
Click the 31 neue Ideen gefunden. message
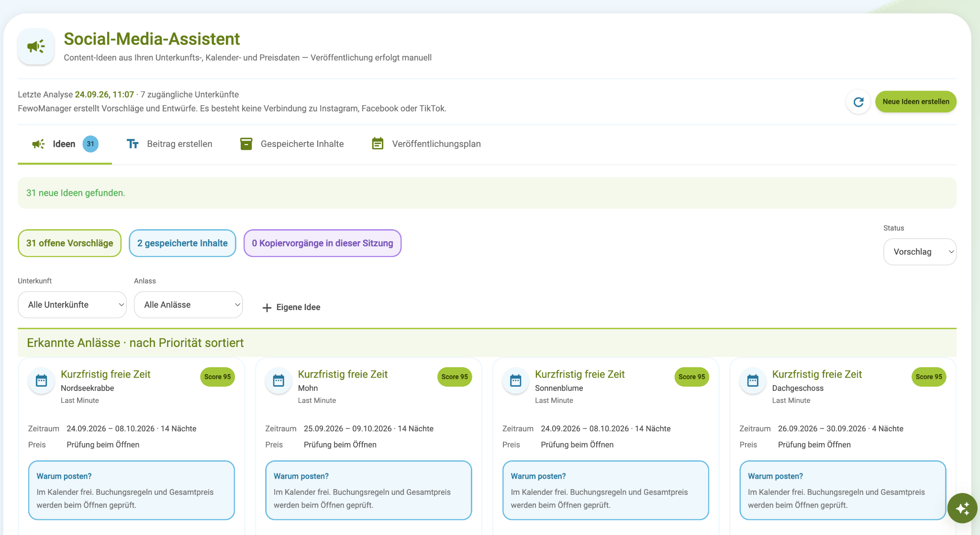pos(76,193)
